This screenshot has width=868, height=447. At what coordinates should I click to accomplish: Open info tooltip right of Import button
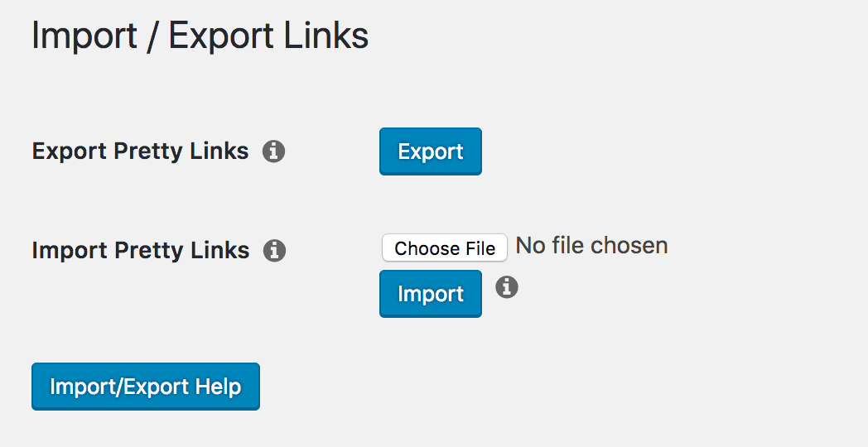coord(507,287)
